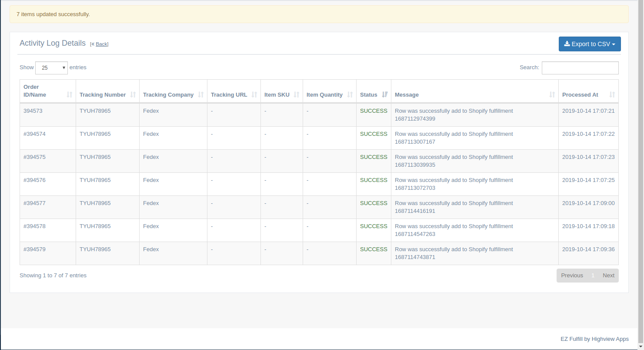Click timestamp 2019-10-14 17:09:00
Viewport: 644px width, 350px height.
588,203
